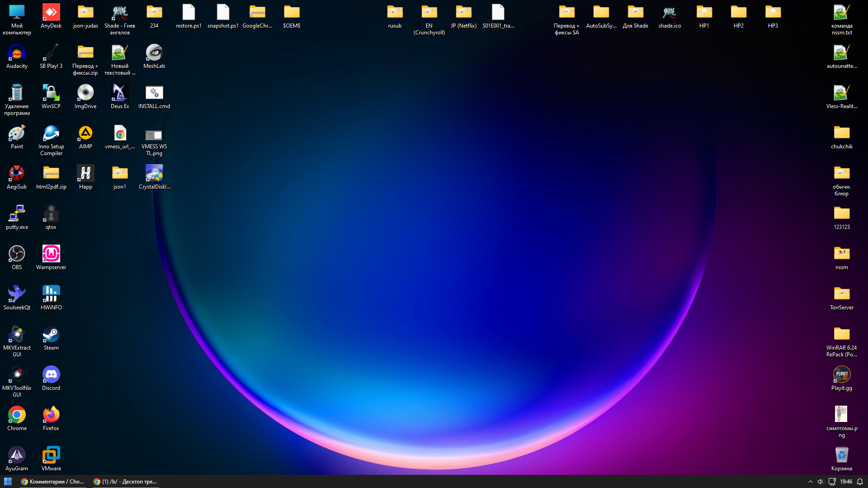
Task: Open the notification center
Action: tap(860, 482)
